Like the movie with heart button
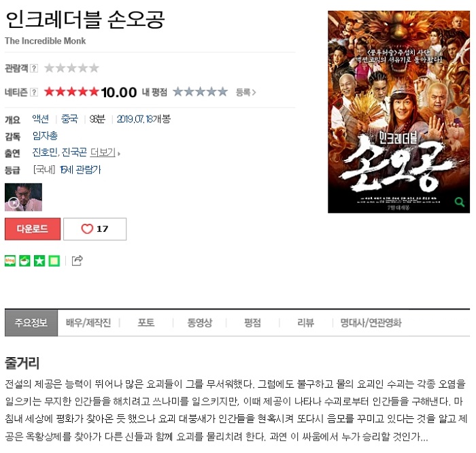 click(x=95, y=229)
